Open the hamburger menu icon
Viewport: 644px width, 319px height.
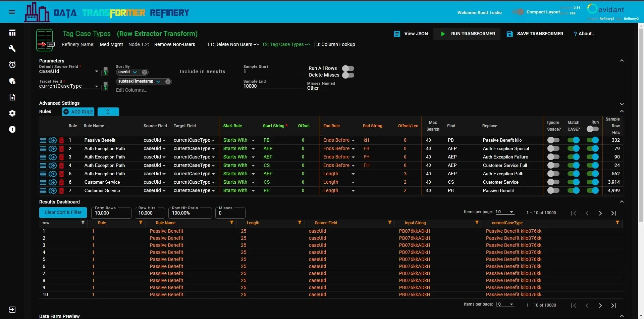point(12,12)
